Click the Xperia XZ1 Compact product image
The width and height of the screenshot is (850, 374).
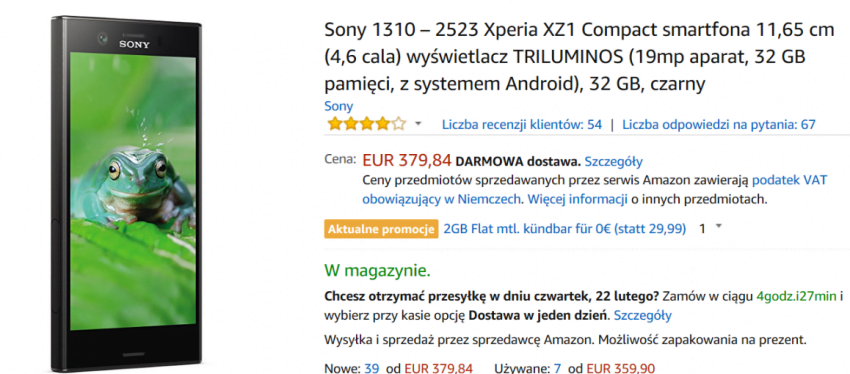127,194
